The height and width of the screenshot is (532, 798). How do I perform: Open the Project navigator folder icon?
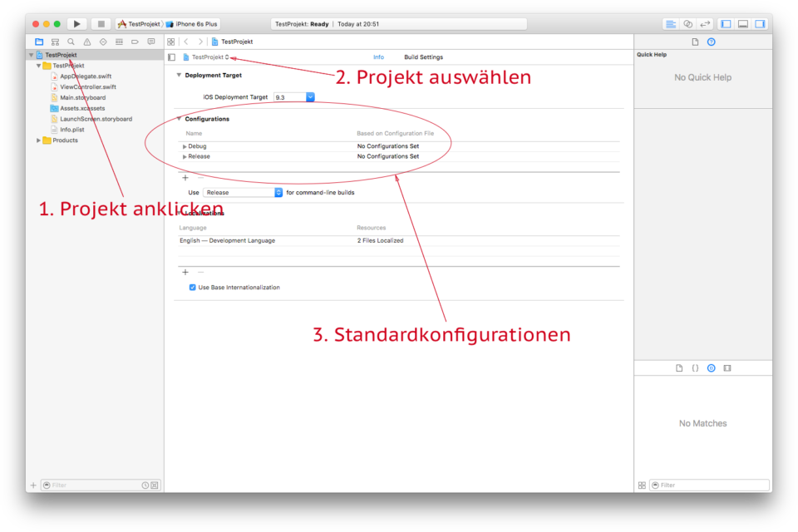coord(39,42)
